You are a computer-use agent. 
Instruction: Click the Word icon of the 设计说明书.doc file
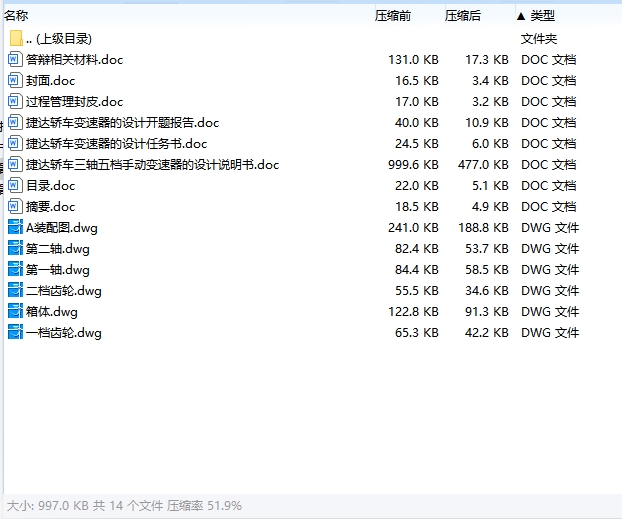pyautogui.click(x=15, y=165)
